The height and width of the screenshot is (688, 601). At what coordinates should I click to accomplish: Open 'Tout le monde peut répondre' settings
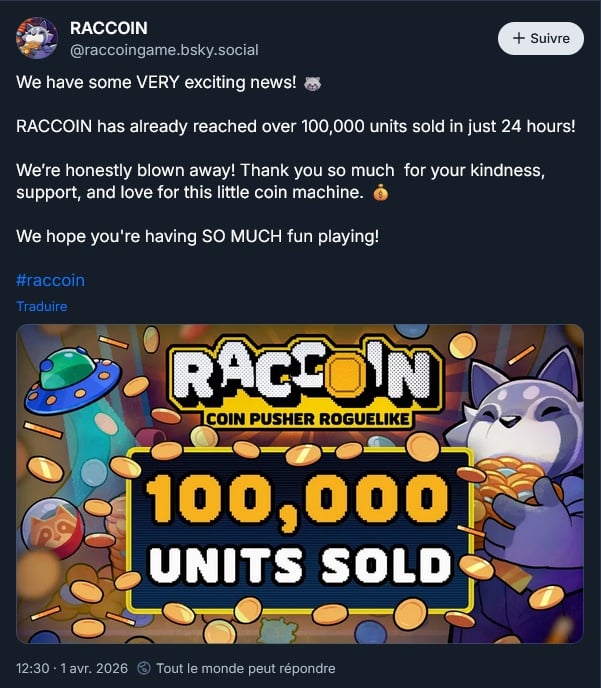tap(245, 668)
